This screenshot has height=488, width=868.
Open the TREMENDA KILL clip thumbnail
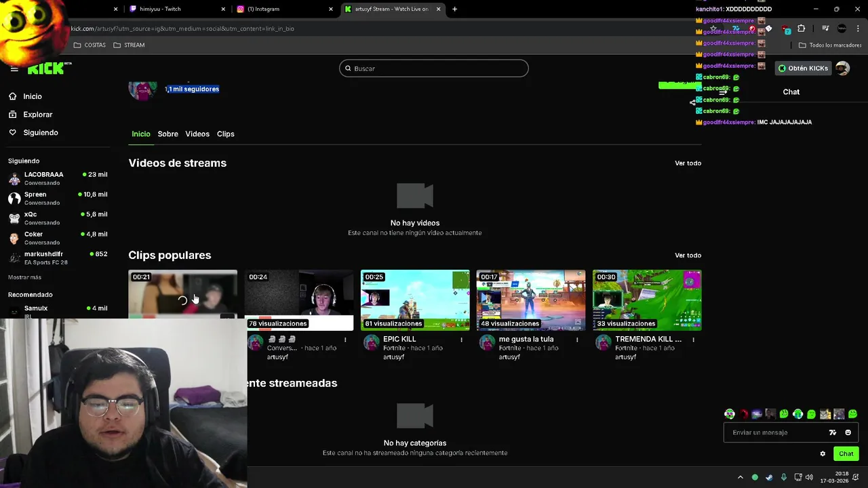click(x=647, y=300)
